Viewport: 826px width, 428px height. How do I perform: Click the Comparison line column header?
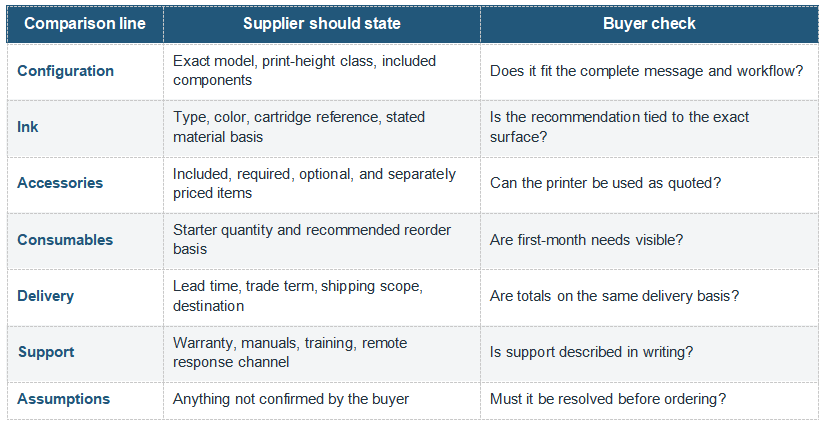85,24
